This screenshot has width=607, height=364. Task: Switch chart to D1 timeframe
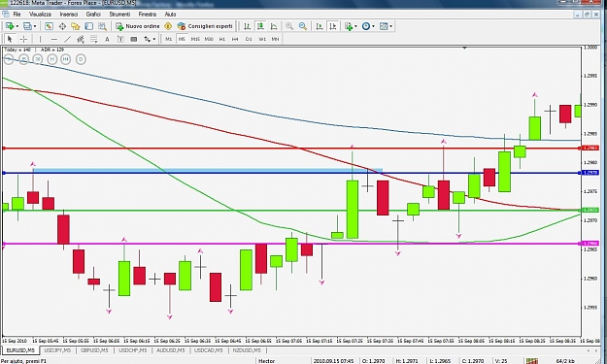(249, 39)
